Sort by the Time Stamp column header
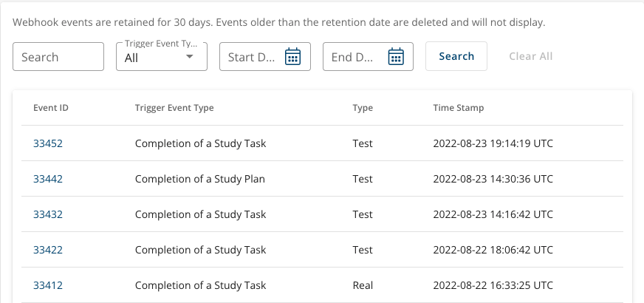Screen dimensions: 644x303 point(459,108)
